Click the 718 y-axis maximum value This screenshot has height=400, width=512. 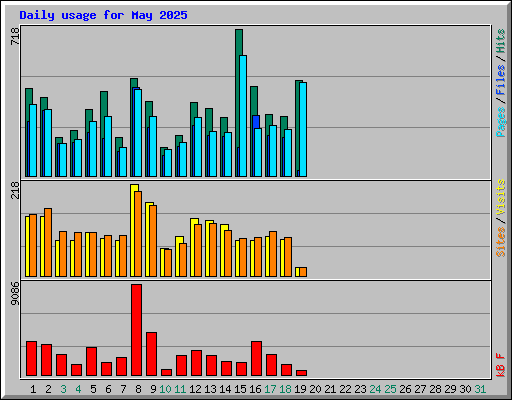15,36
